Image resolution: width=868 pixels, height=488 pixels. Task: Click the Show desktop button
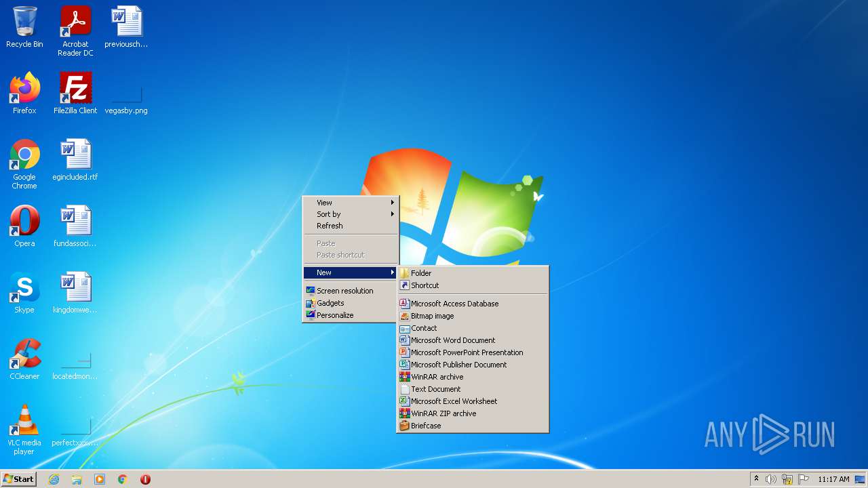click(x=861, y=479)
